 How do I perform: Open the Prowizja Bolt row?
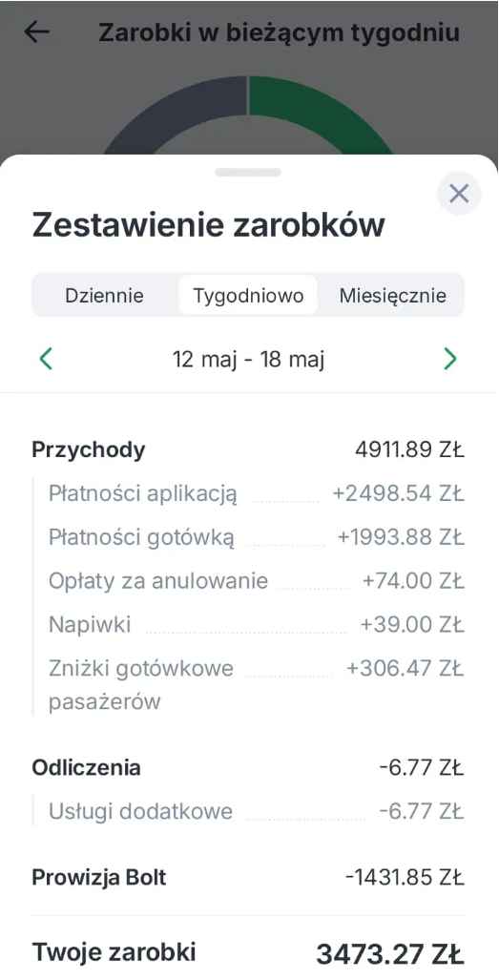pyautogui.click(x=248, y=878)
